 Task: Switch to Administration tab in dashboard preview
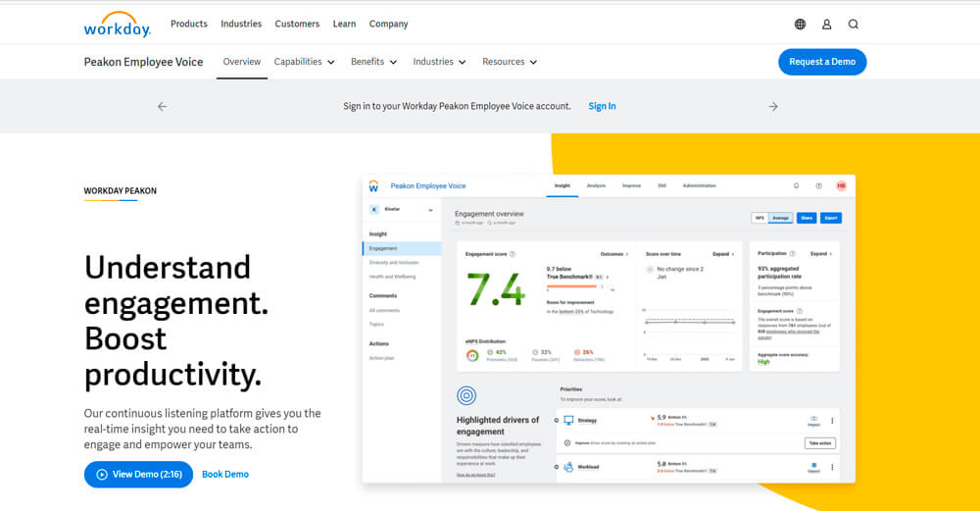pyautogui.click(x=700, y=185)
